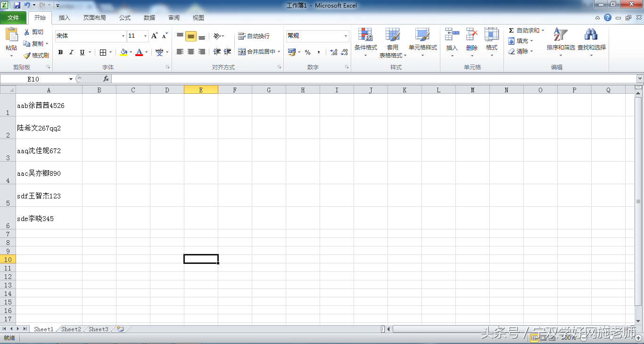This screenshot has width=644, height=344.
Task: Increase decimal places icon
Action: point(333,52)
